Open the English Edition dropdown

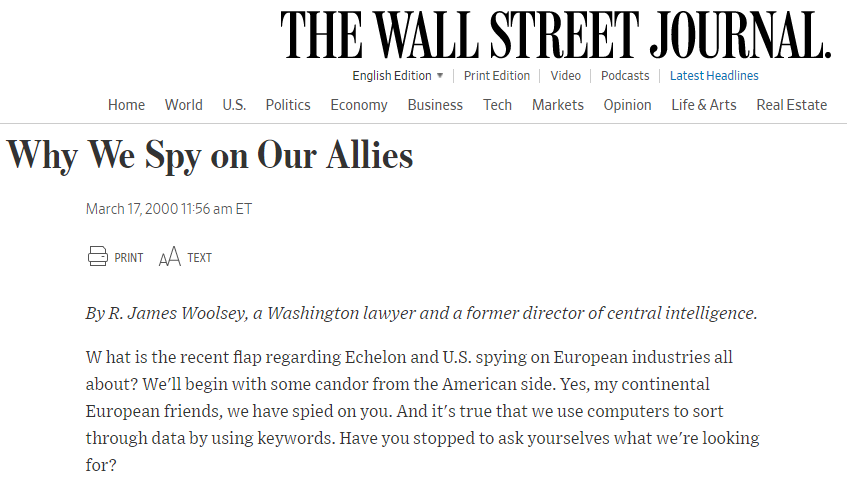(398, 76)
